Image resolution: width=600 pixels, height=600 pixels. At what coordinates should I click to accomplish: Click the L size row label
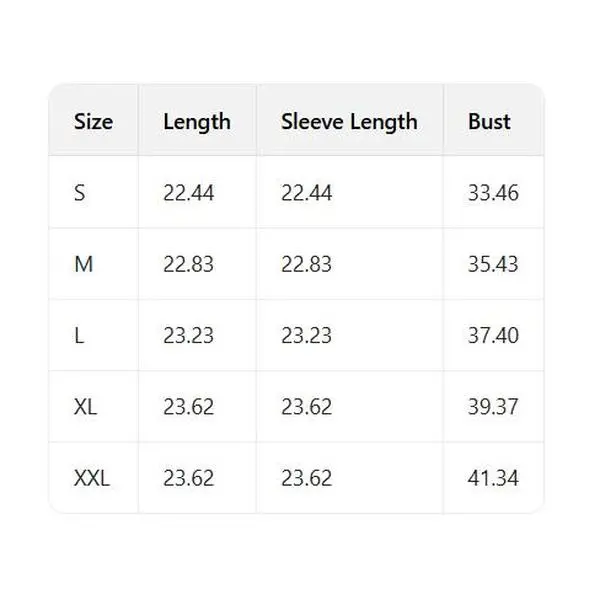coord(79,336)
